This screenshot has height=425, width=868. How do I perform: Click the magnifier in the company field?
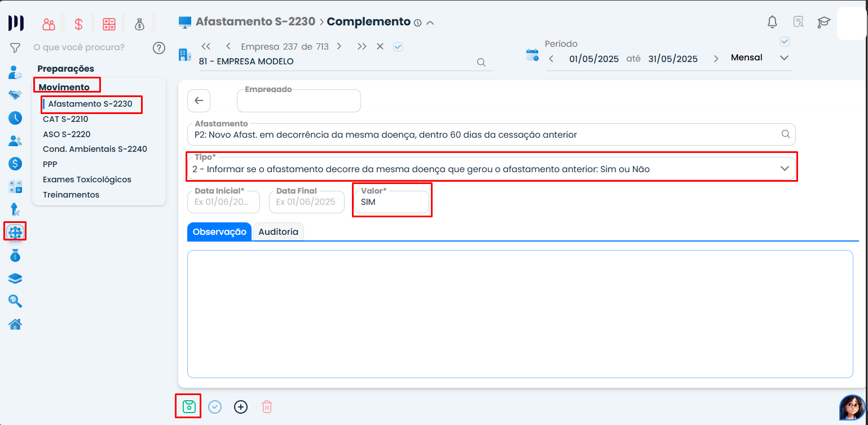(x=481, y=62)
